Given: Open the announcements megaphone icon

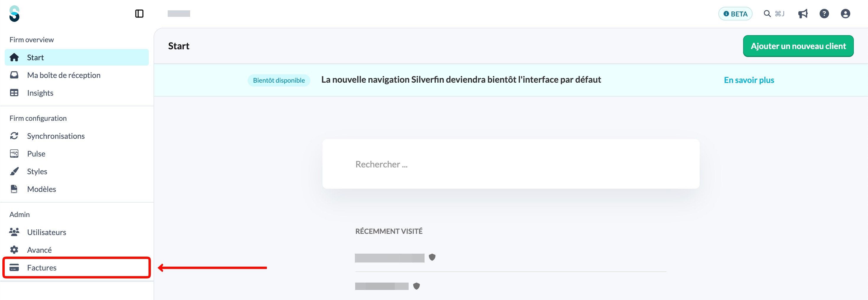Looking at the screenshot, I should (x=803, y=14).
